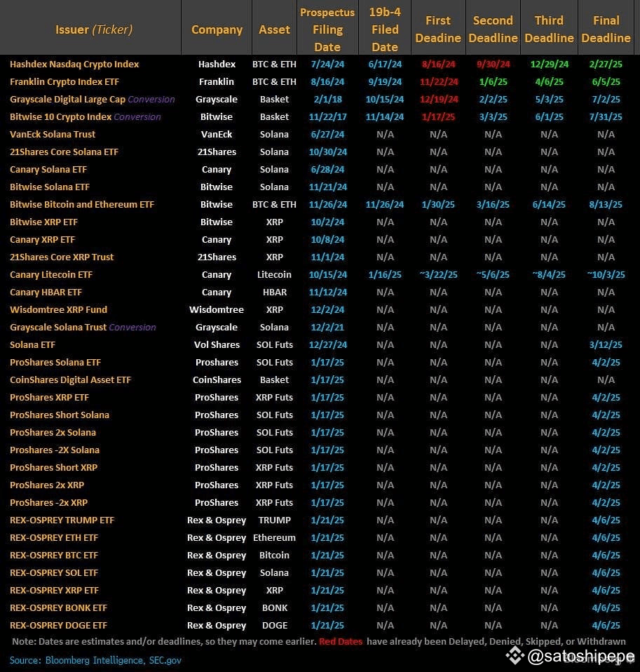Select the CoinShares Digital Asset ETF row
The height and width of the screenshot is (672, 640).
(x=70, y=379)
